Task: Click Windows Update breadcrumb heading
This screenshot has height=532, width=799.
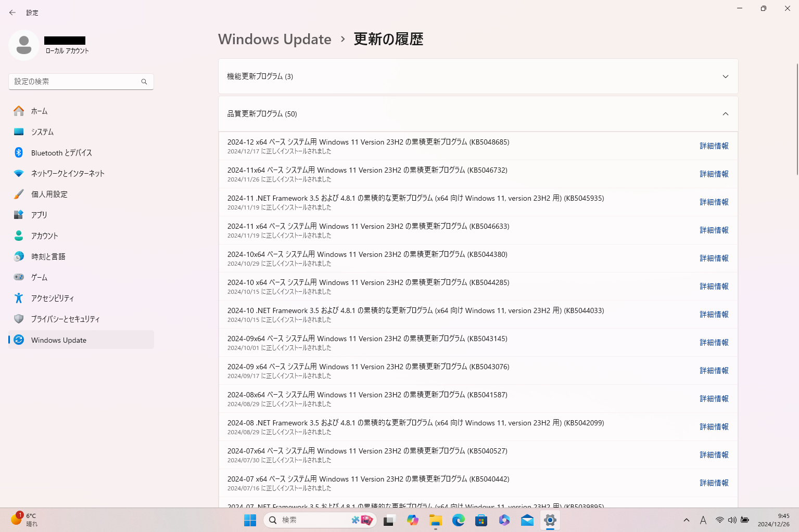Action: tap(274, 40)
